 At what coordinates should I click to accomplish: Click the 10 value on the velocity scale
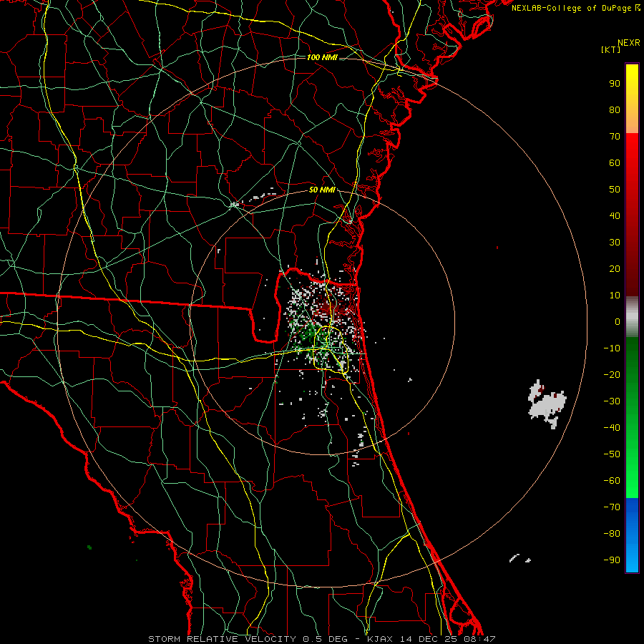pyautogui.click(x=615, y=296)
